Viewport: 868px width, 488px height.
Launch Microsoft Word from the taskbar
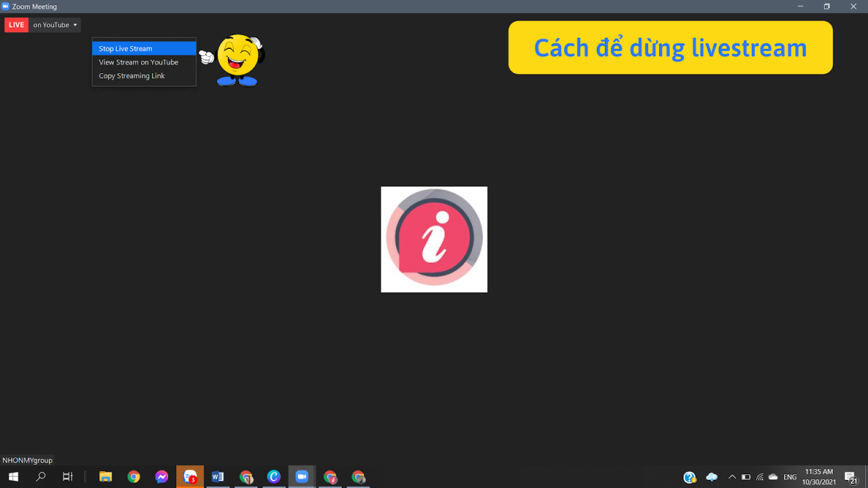(218, 476)
